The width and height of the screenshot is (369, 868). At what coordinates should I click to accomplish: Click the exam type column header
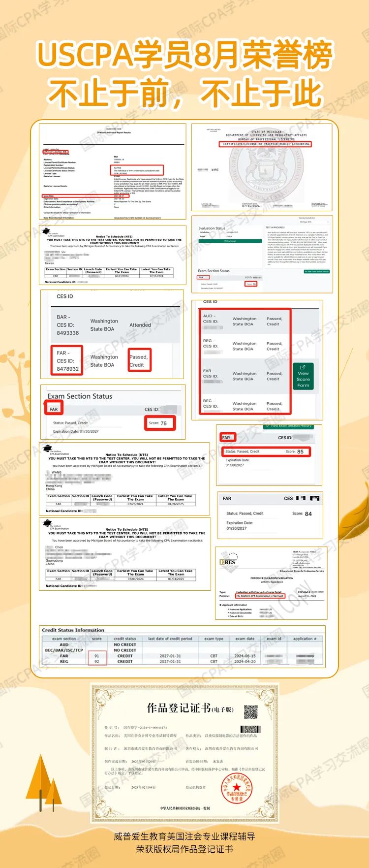tap(214, 639)
